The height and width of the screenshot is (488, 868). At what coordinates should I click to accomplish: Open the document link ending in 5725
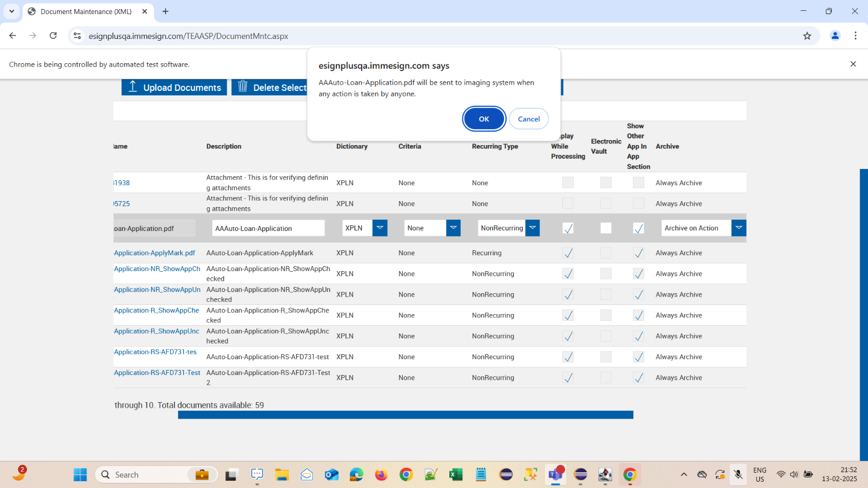[121, 204]
